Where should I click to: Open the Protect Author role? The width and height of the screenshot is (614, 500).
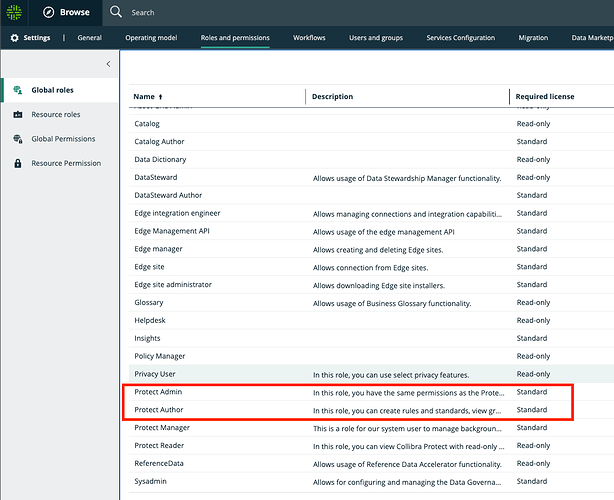159,410
